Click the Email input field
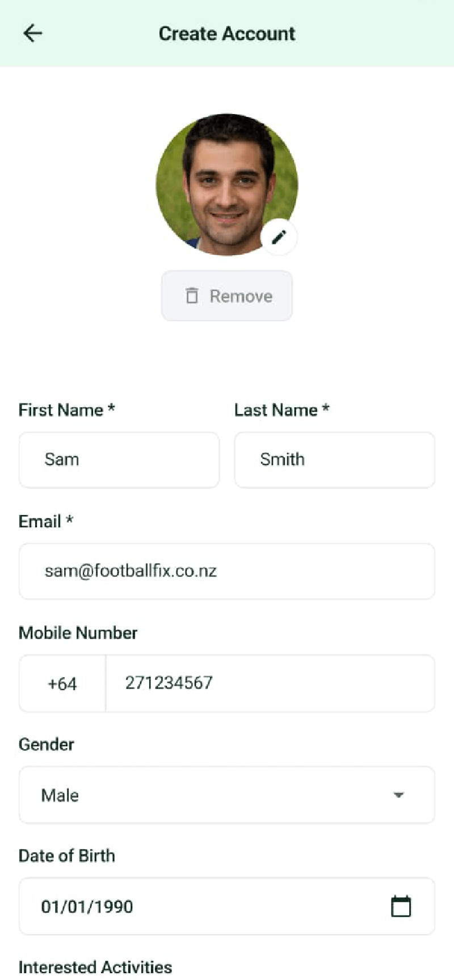 pos(227,571)
